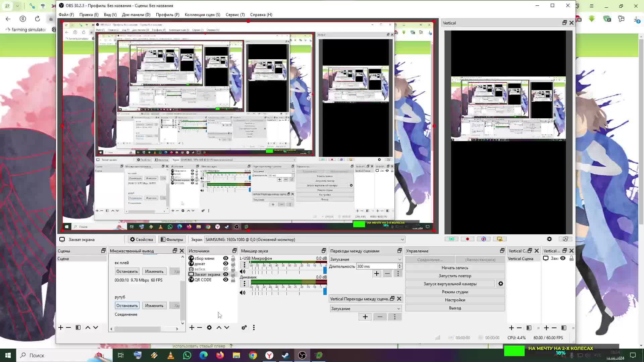Viewport: 644px width, 362px height.
Task: Click vertical record red dot button
Action: click(467, 239)
